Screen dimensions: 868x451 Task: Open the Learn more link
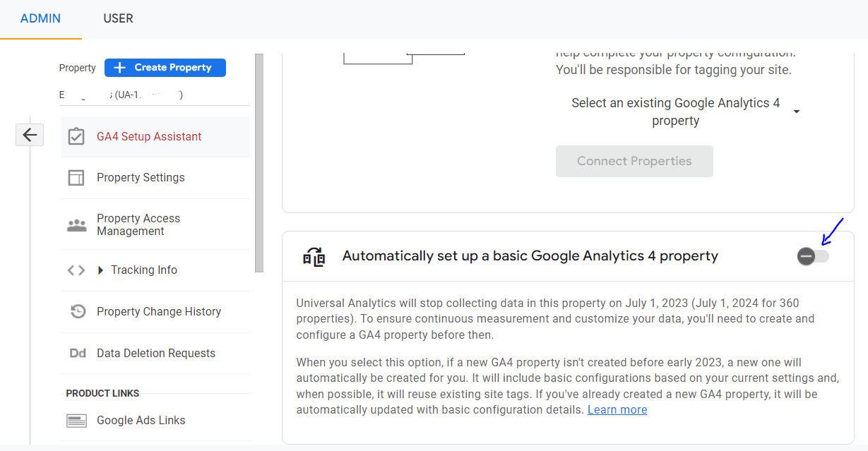(617, 409)
